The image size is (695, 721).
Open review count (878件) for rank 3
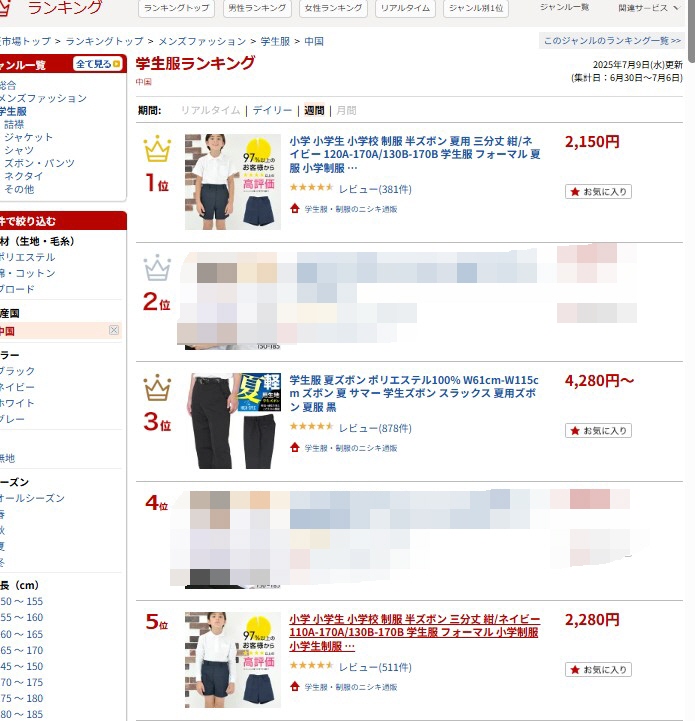pyautogui.click(x=375, y=429)
